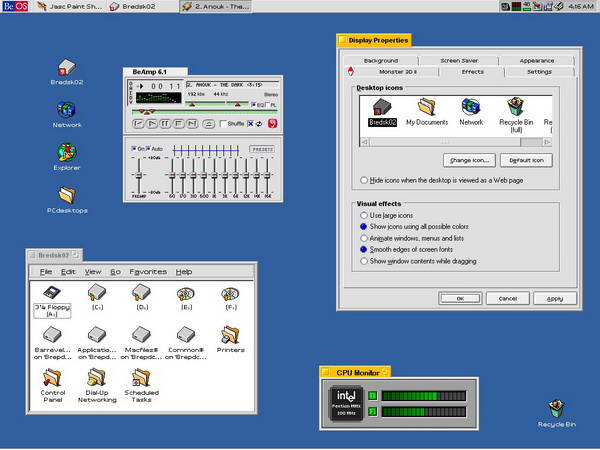Viewport: 600px width, 450px height.
Task: Open the Scheduled Tasks folder
Action: click(x=142, y=377)
